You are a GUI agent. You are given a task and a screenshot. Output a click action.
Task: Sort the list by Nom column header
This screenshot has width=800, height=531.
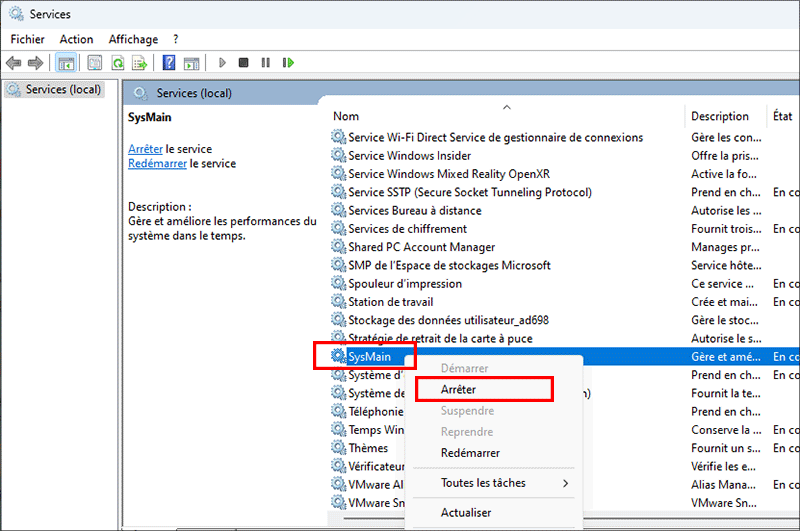346,116
